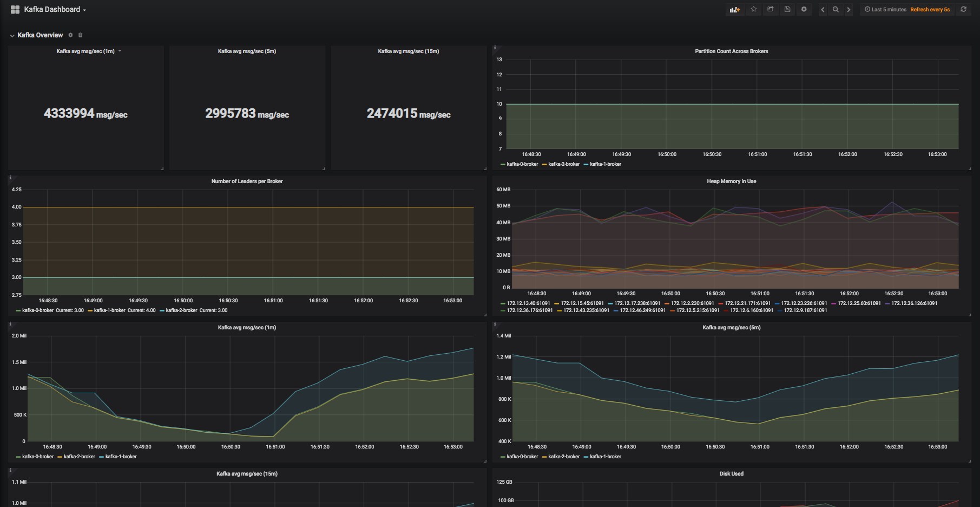Click the Add panel icon in toolbar
The width and height of the screenshot is (980, 507).
[734, 9]
